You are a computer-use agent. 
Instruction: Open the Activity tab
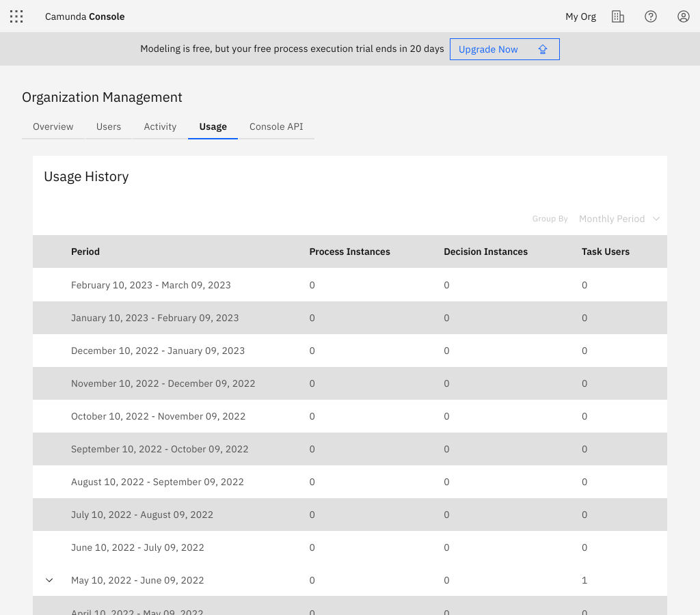point(159,126)
